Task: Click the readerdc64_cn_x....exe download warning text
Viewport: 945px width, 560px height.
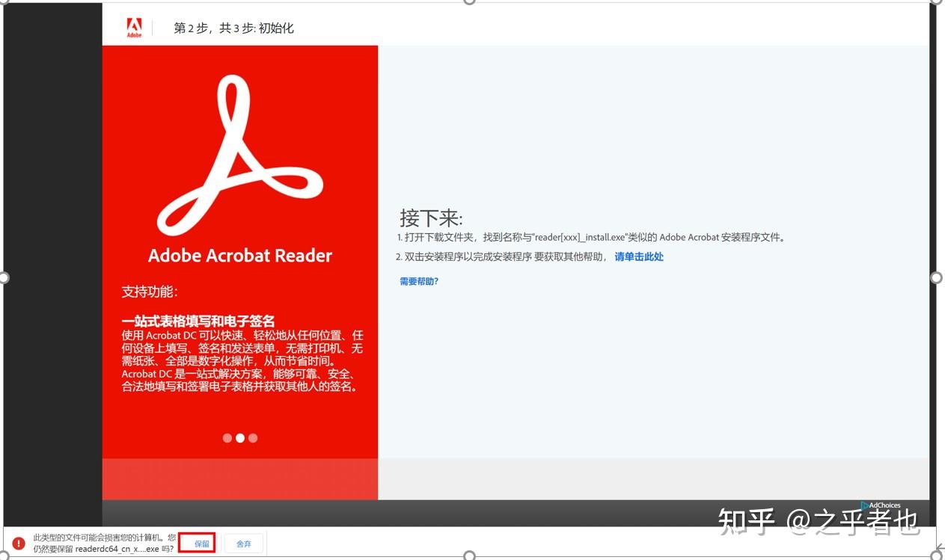Action: point(105,544)
